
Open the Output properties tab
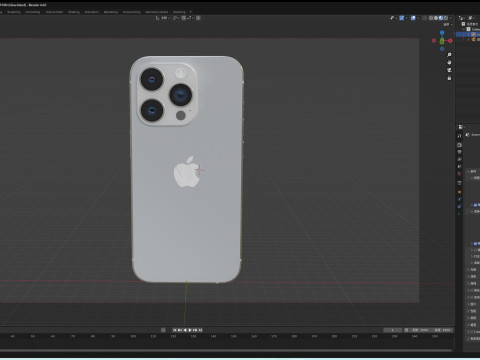(x=459, y=152)
